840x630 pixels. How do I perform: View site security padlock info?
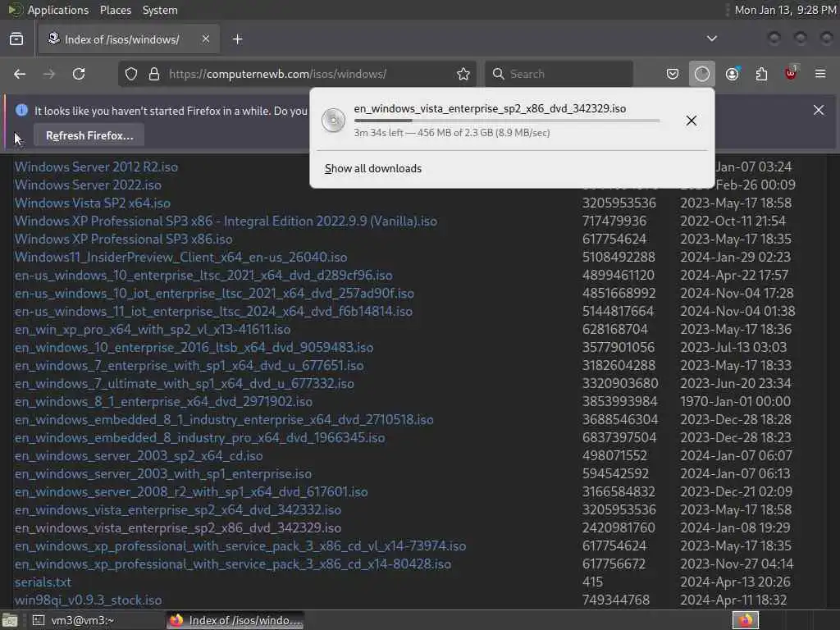click(154, 74)
